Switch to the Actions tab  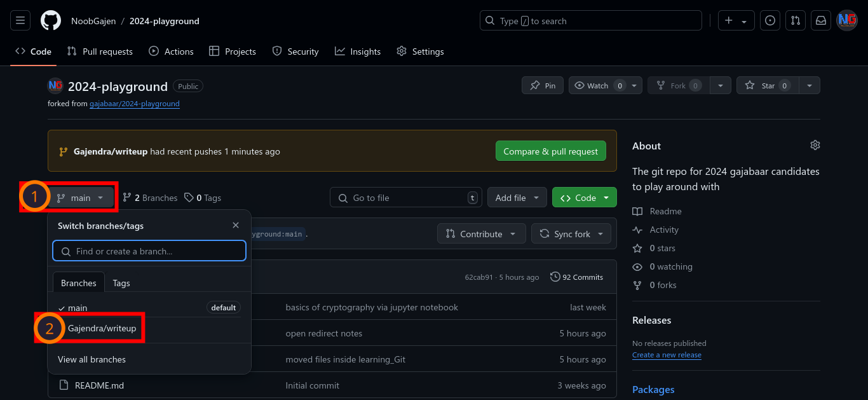[x=172, y=52]
